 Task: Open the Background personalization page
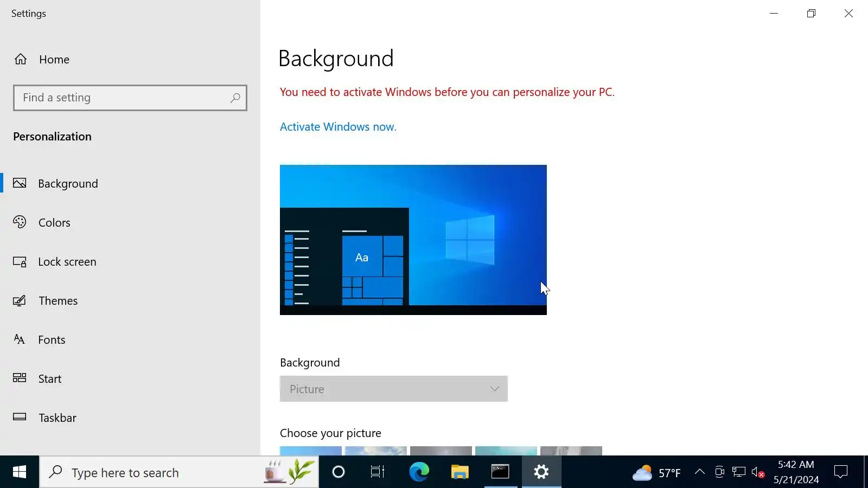[130, 183]
